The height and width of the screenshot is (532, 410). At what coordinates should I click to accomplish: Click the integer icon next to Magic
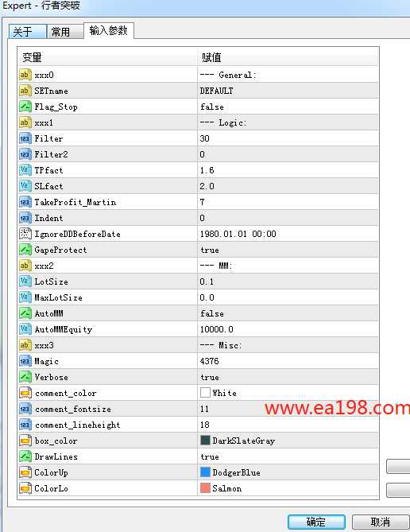tap(25, 361)
